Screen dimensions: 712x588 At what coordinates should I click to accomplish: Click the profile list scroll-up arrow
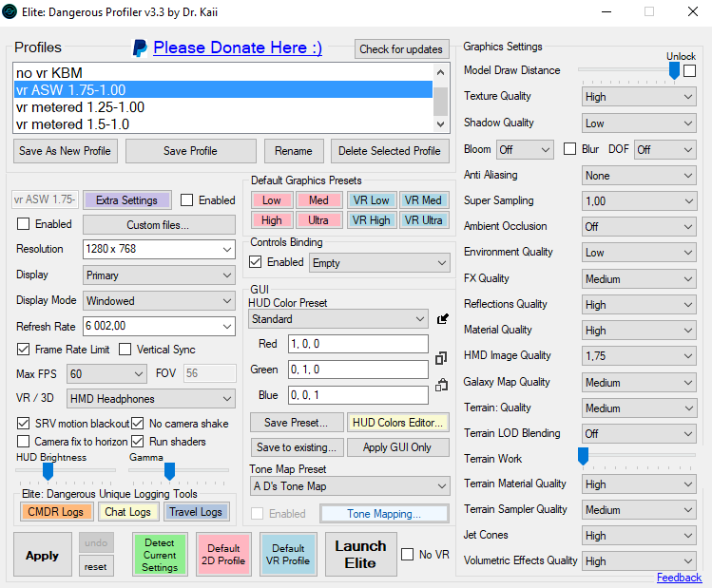pyautogui.click(x=440, y=72)
